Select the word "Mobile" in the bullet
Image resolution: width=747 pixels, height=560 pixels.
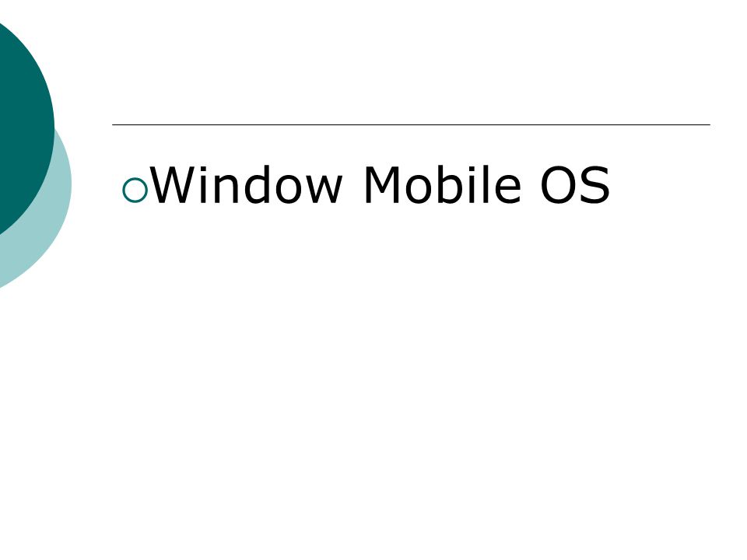coord(442,185)
